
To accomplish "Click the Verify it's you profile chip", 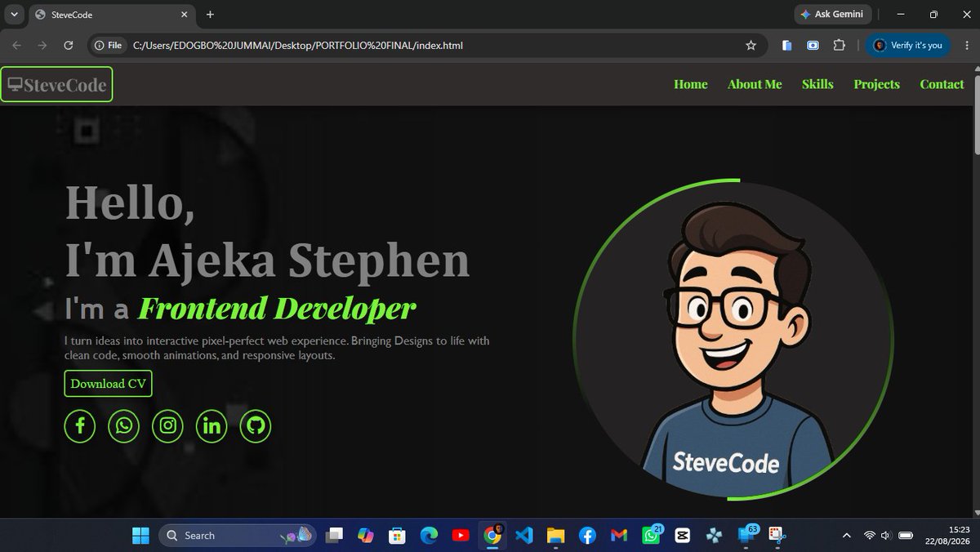I will pyautogui.click(x=908, y=46).
